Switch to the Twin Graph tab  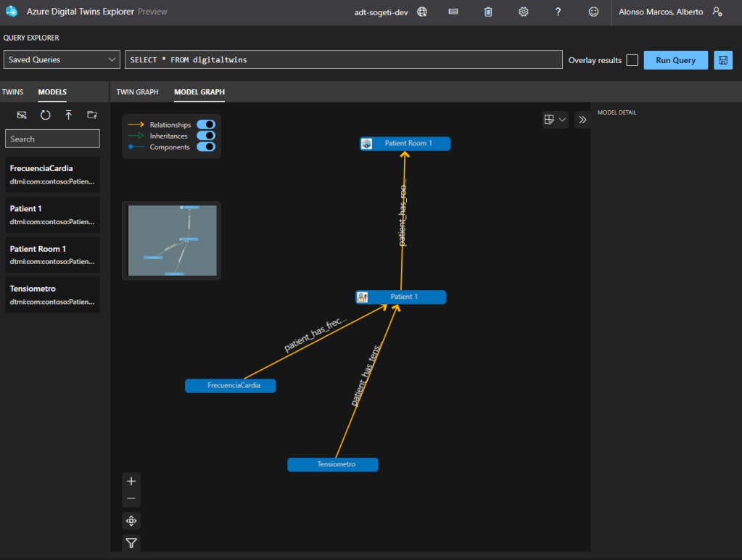[x=137, y=92]
